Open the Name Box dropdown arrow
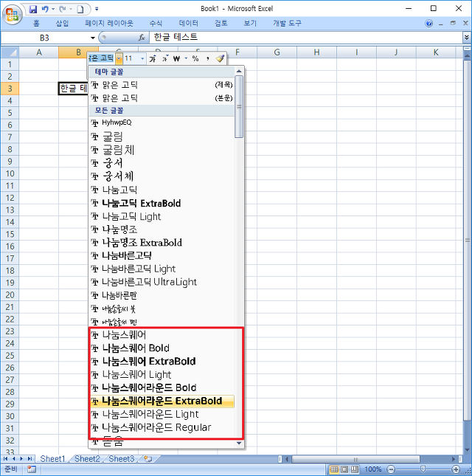The width and height of the screenshot is (472, 476). point(92,38)
